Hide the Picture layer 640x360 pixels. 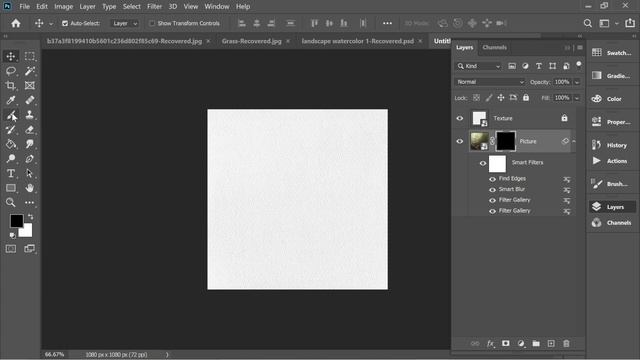pyautogui.click(x=460, y=141)
